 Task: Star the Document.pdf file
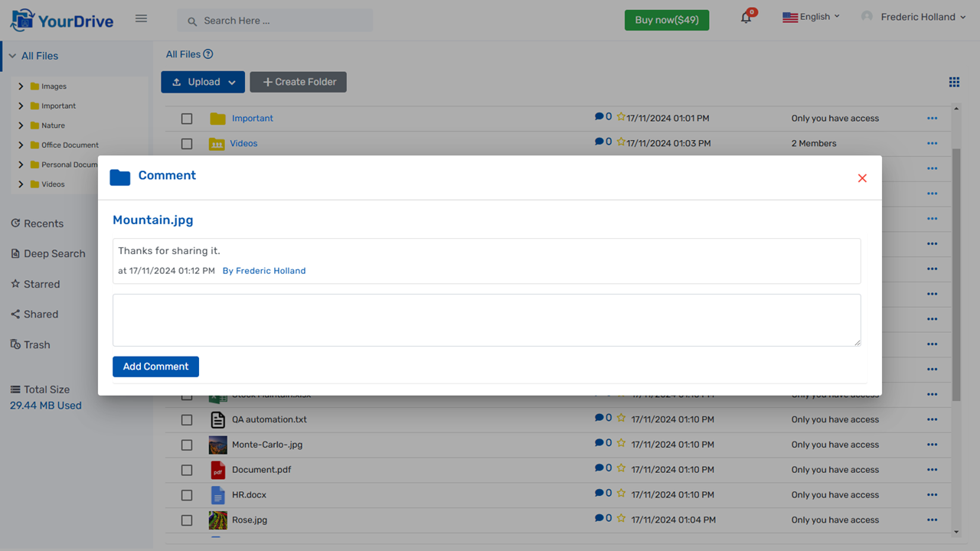[x=621, y=468]
